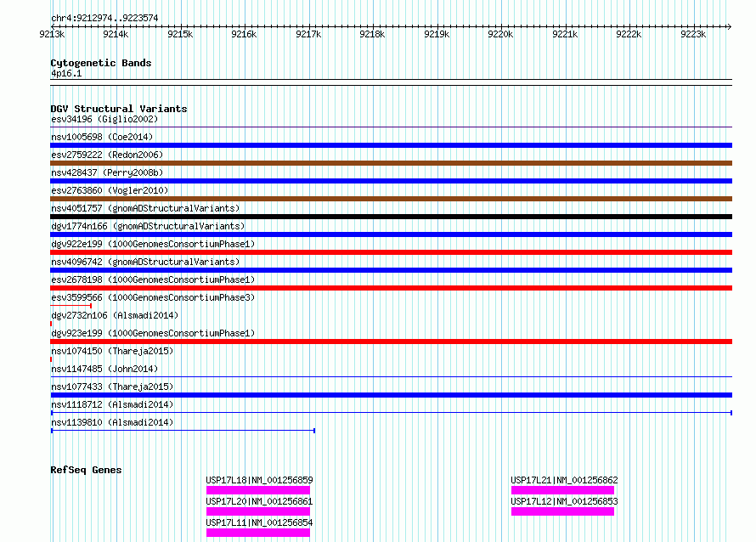Click the USP17L11|NM_001256854 gene label

[x=259, y=522]
